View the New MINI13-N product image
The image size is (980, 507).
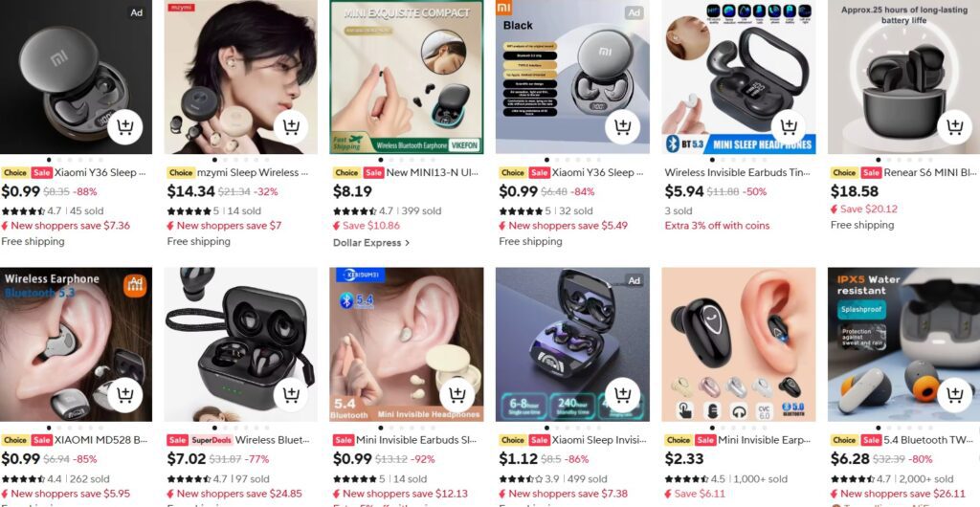(x=407, y=77)
